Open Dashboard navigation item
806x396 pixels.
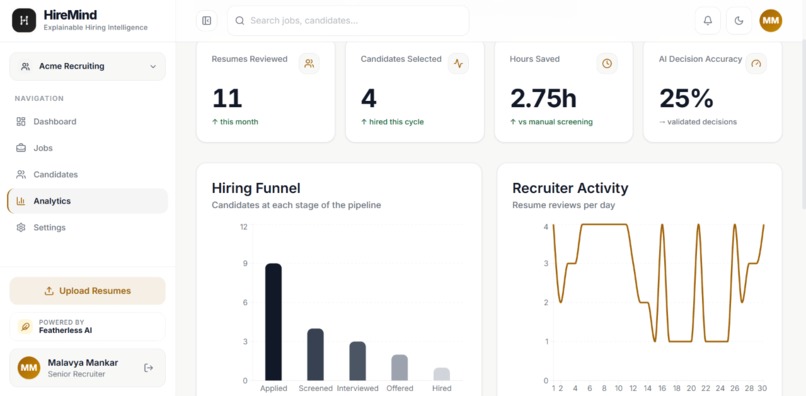tap(87, 122)
